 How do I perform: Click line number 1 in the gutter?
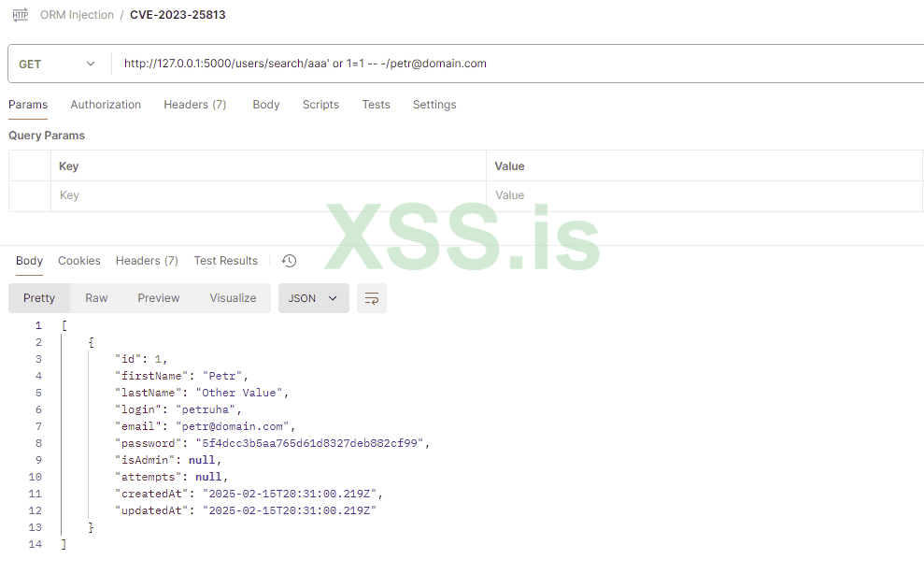click(38, 325)
